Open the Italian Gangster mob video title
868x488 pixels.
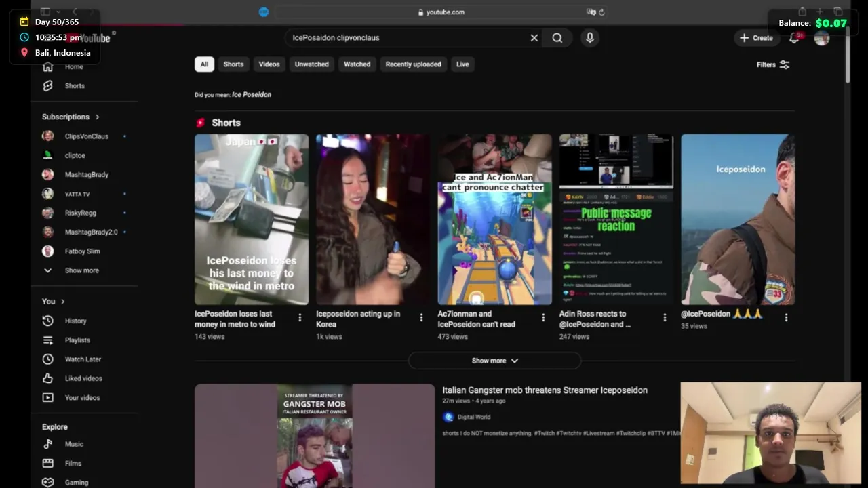tap(545, 390)
